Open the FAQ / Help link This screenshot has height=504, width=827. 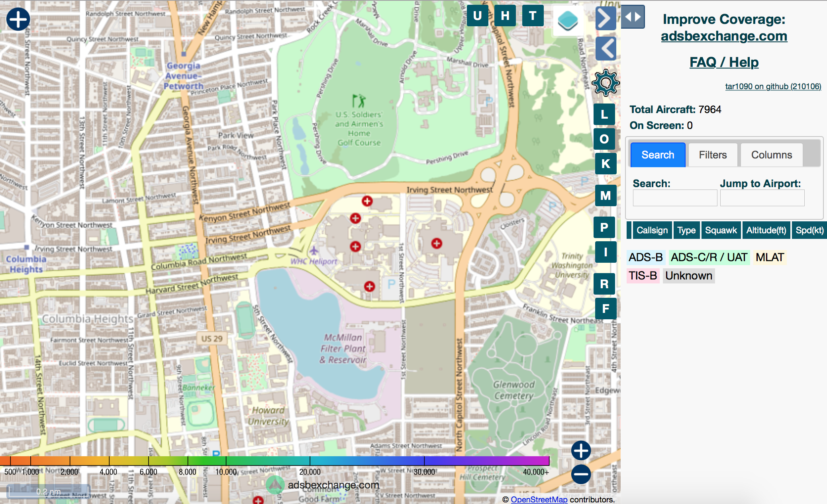(724, 62)
